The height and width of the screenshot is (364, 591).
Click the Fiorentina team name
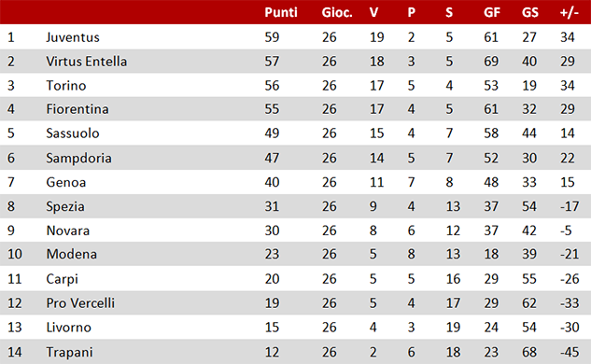point(77,109)
